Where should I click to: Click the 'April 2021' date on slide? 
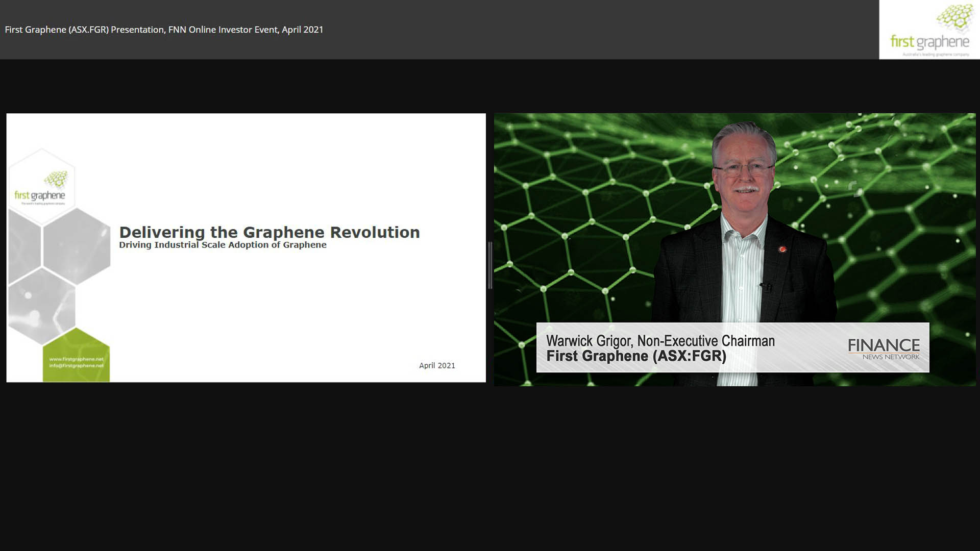pos(436,365)
